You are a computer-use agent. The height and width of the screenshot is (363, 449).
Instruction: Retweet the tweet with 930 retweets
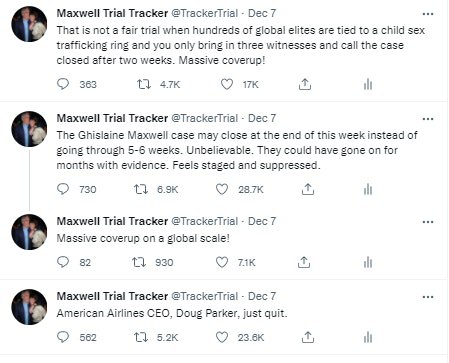click(139, 262)
